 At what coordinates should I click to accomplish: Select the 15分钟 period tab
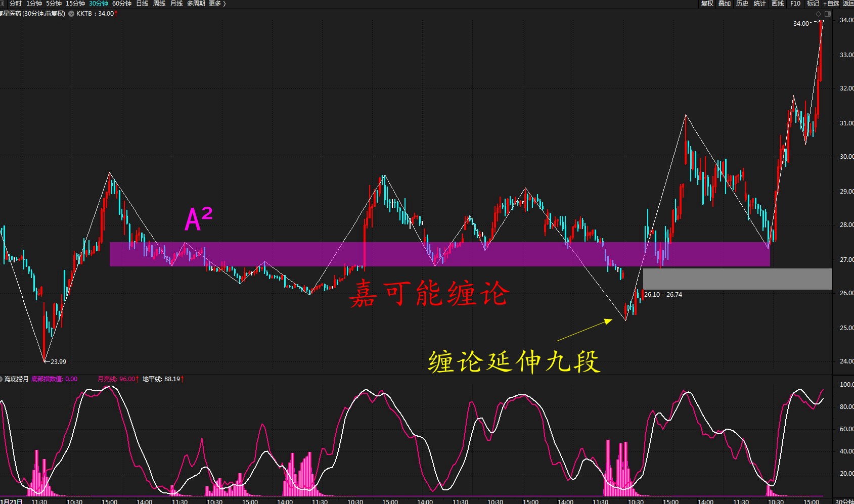point(75,4)
